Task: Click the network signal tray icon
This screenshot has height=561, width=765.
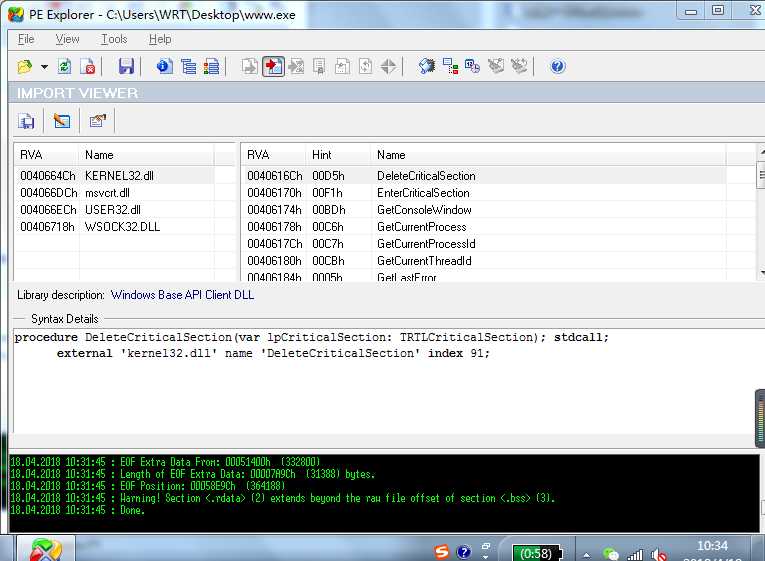Action: [635, 554]
